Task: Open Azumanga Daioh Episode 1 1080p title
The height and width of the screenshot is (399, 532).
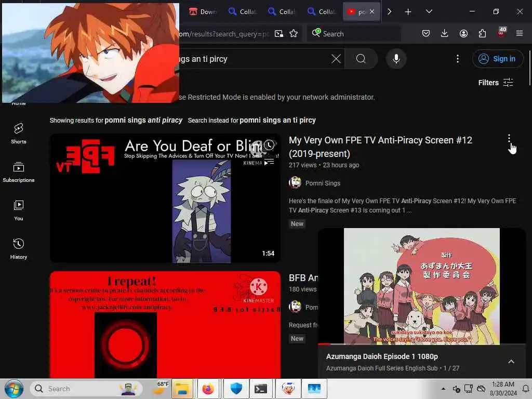Action: (x=382, y=356)
